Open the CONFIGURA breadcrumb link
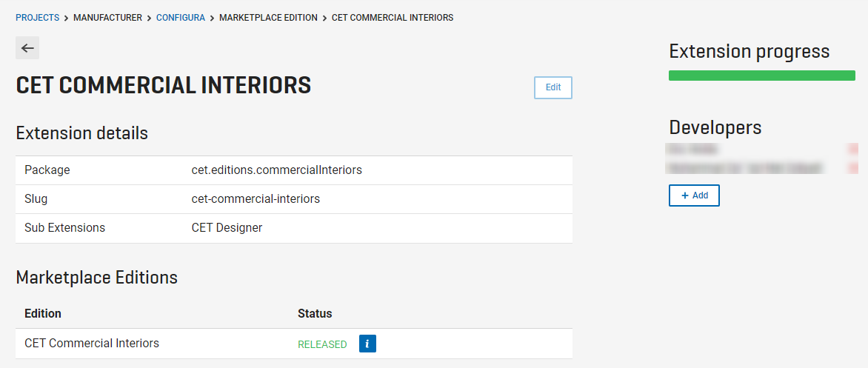This screenshot has height=368, width=868. point(181,18)
